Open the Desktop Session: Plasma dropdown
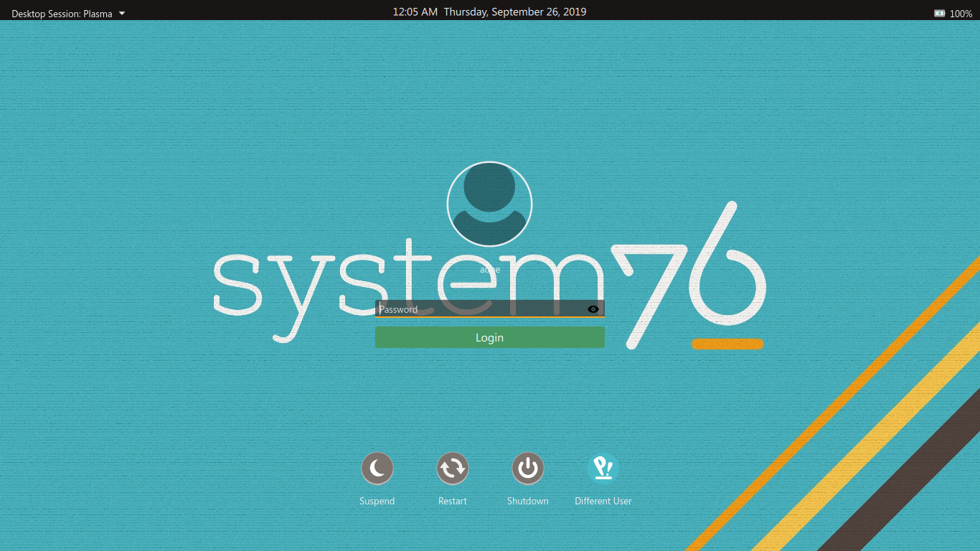The width and height of the screenshot is (980, 551). (x=68, y=13)
